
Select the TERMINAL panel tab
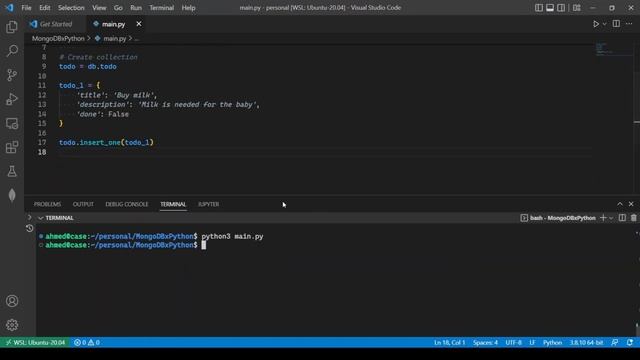pyautogui.click(x=173, y=204)
